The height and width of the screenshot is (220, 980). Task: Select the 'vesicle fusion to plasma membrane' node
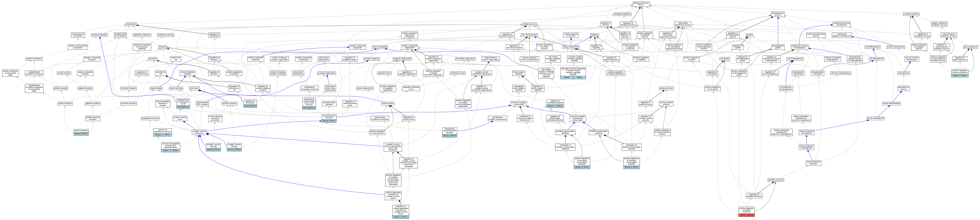click(380, 119)
